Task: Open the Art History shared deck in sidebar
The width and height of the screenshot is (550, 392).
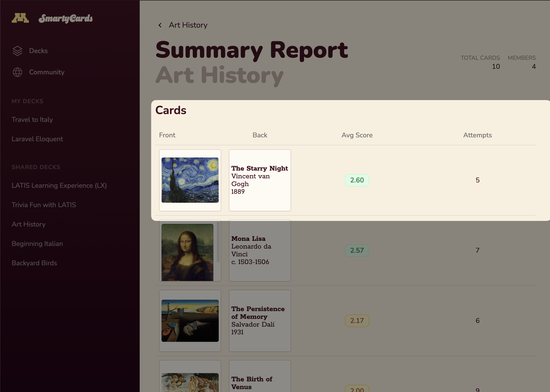Action: click(29, 224)
